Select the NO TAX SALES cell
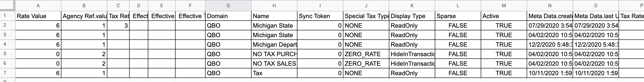Image resolution: width=644 pixels, height=82 pixels. [274, 64]
